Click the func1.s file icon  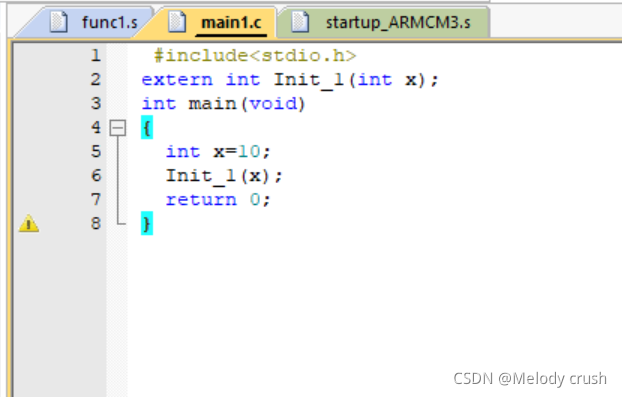point(59,22)
